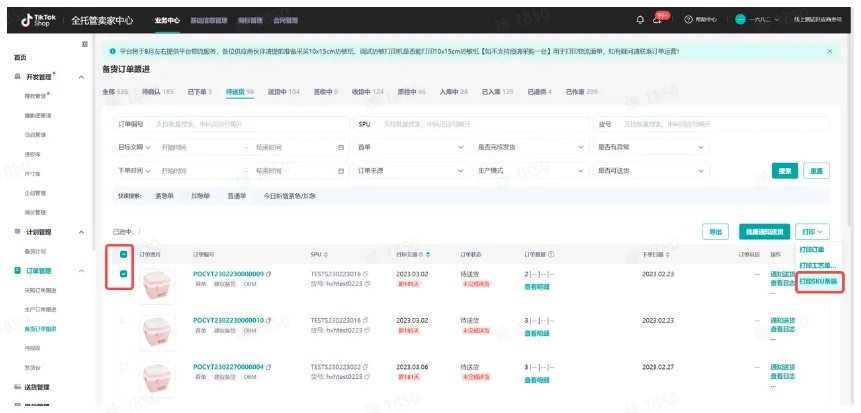Click the 搜索 search button
Screen dimensions: 861x413
pos(785,171)
